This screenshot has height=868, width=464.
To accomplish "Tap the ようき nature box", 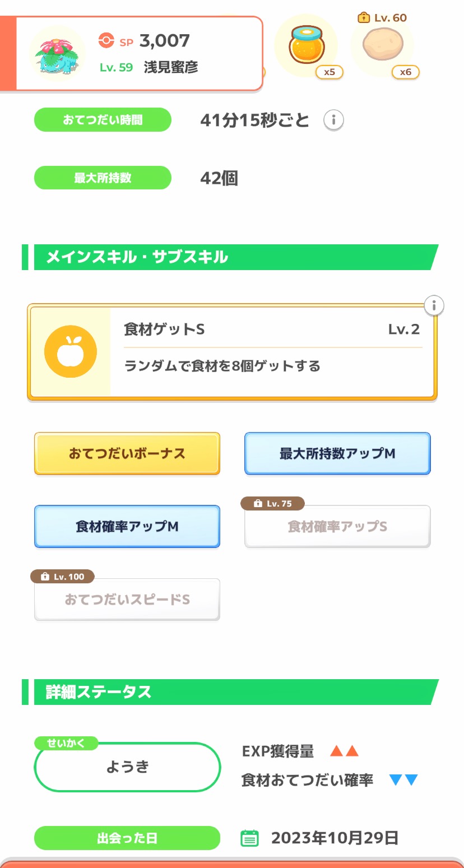I will [127, 767].
